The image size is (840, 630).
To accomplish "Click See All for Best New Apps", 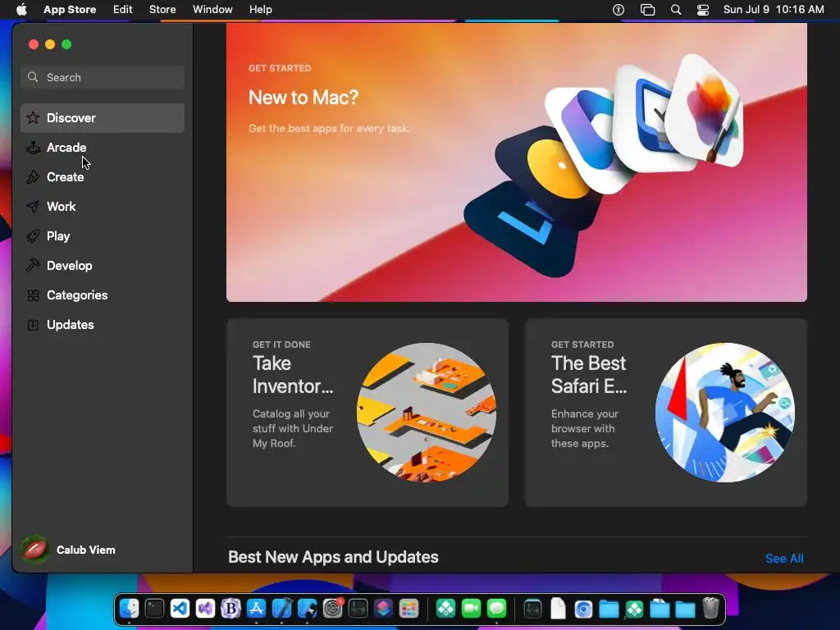I will click(784, 558).
